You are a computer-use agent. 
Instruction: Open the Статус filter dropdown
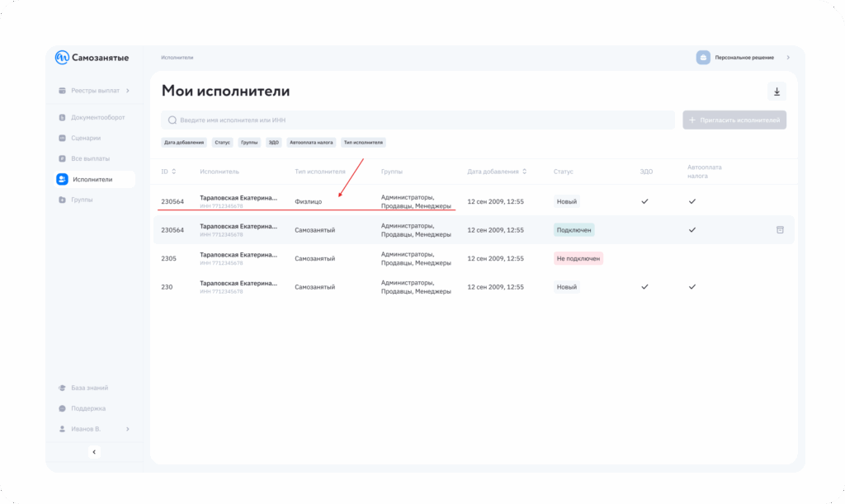click(223, 142)
